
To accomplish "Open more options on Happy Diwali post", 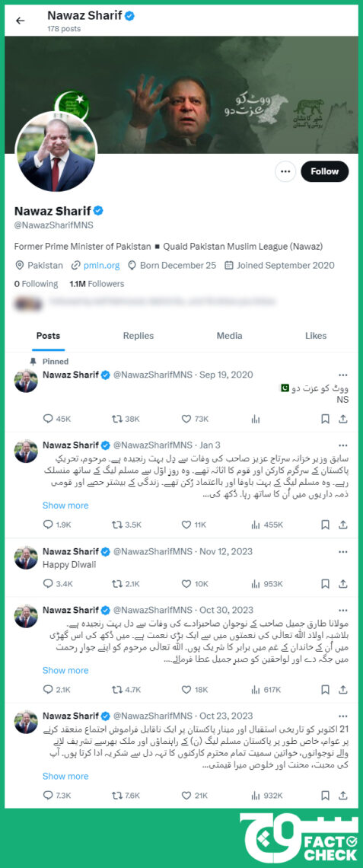I will pos(343,551).
